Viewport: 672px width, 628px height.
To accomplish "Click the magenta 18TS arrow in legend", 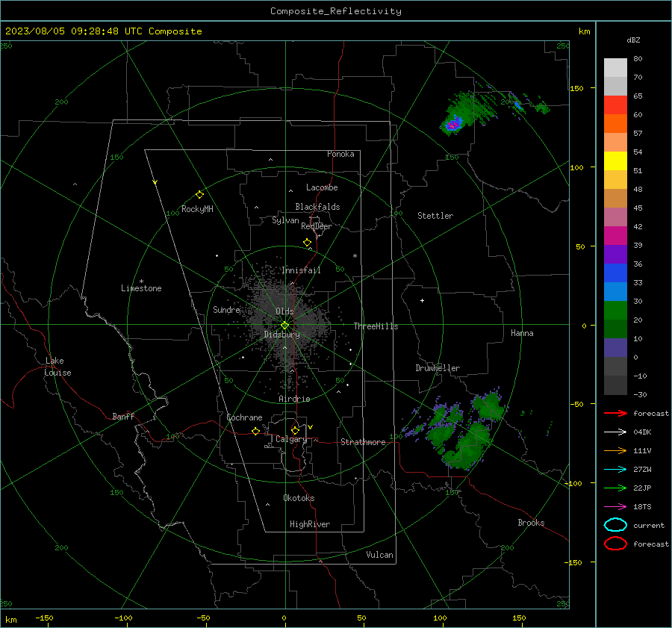I will 615,507.
